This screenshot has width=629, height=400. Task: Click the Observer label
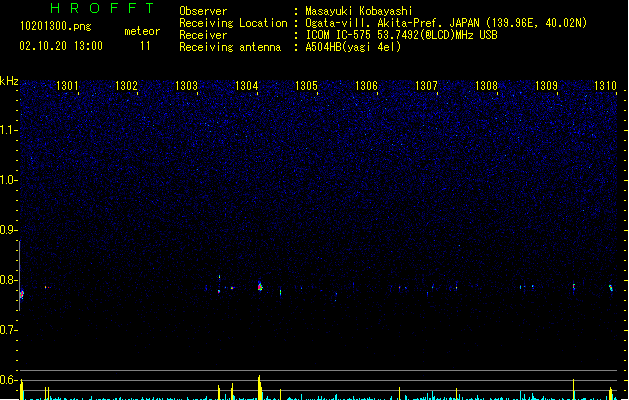point(203,11)
